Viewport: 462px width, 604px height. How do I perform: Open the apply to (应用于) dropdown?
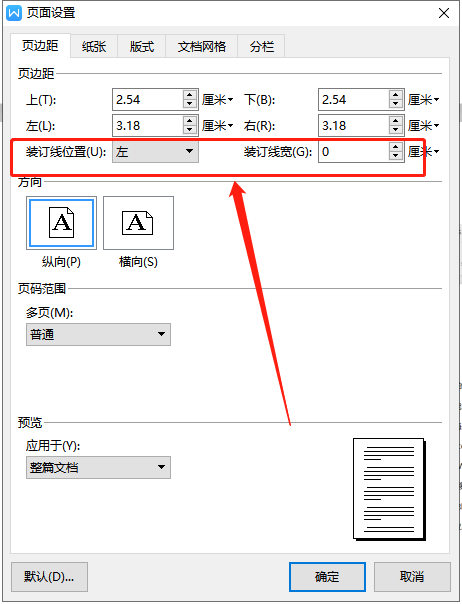point(98,468)
